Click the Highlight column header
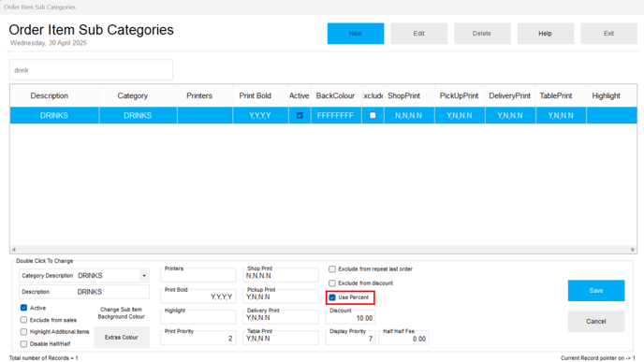The width and height of the screenshot is (644, 362). [611, 95]
